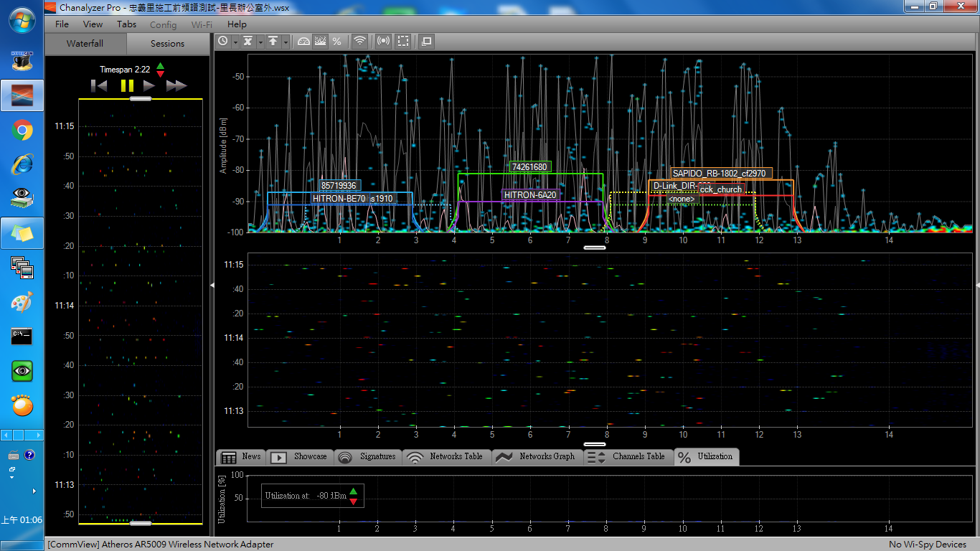Open the File menu

coord(62,24)
